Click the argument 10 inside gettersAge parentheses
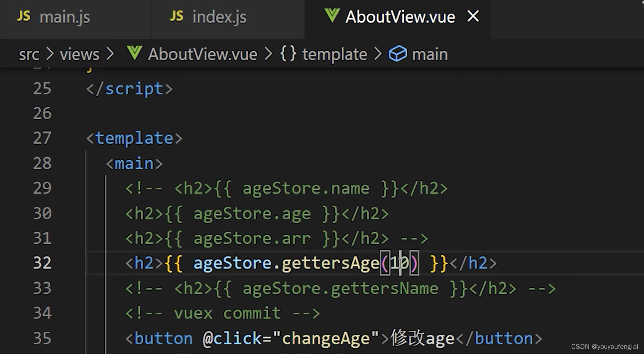The image size is (644, 354). pyautogui.click(x=399, y=263)
